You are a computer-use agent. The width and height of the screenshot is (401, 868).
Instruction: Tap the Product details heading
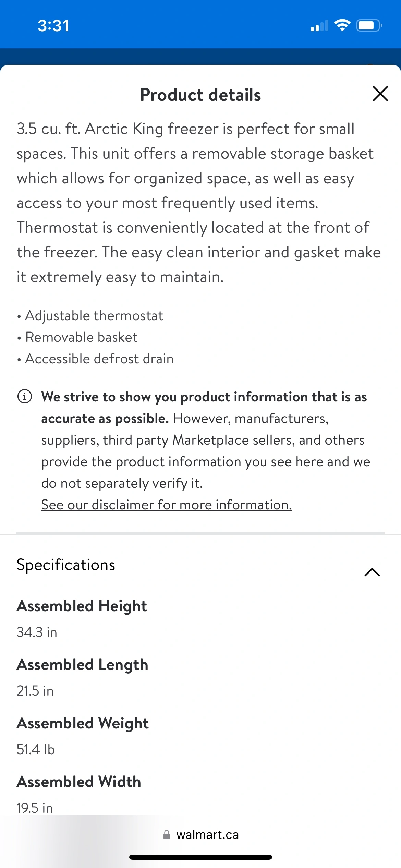click(x=200, y=95)
